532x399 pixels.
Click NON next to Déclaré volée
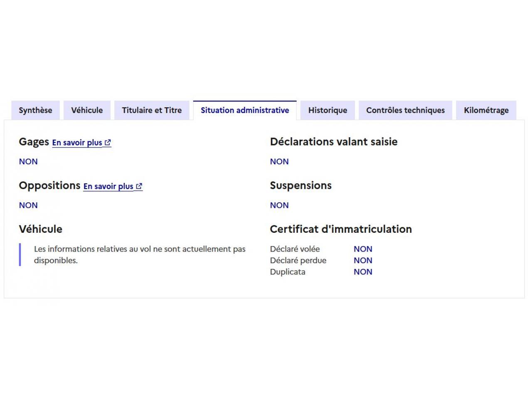pyautogui.click(x=363, y=249)
